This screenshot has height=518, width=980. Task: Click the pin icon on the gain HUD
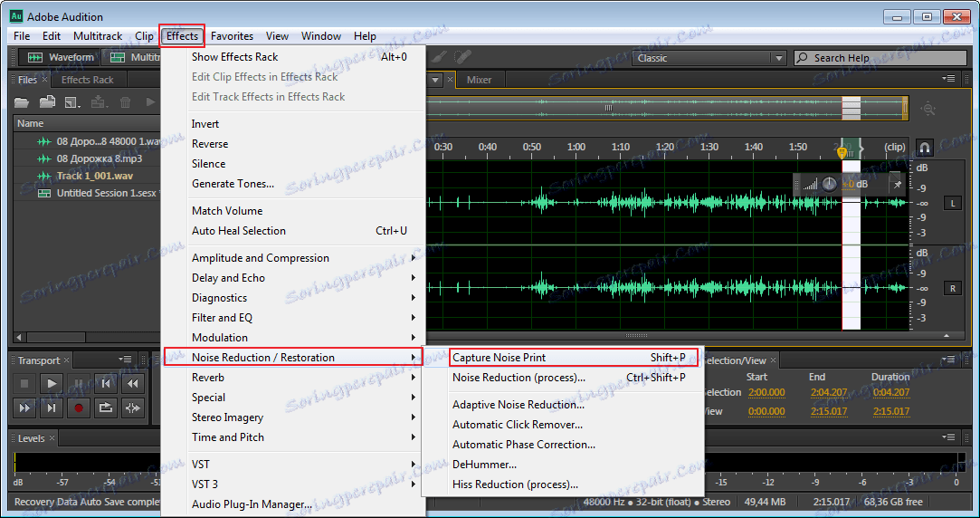point(898,185)
